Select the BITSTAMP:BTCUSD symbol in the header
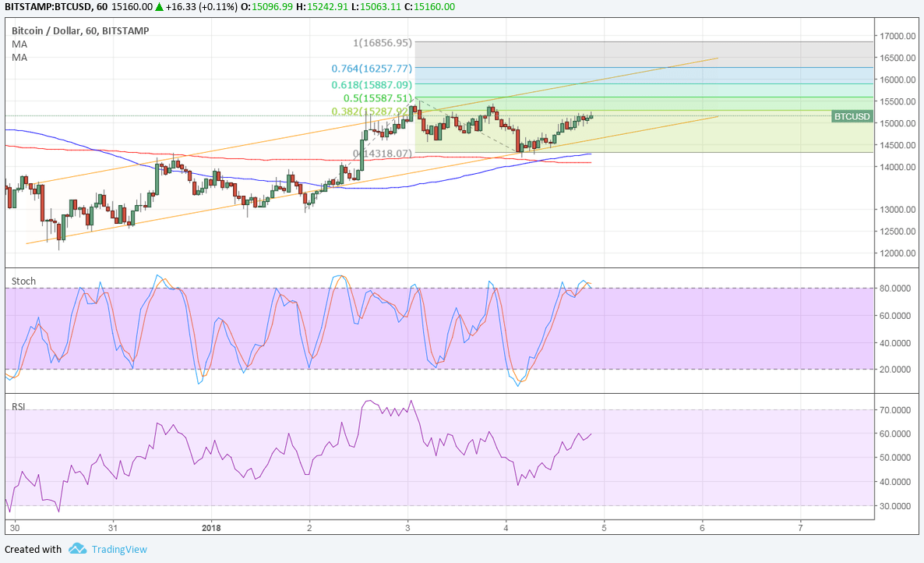The height and width of the screenshot is (563, 924). pos(44,7)
